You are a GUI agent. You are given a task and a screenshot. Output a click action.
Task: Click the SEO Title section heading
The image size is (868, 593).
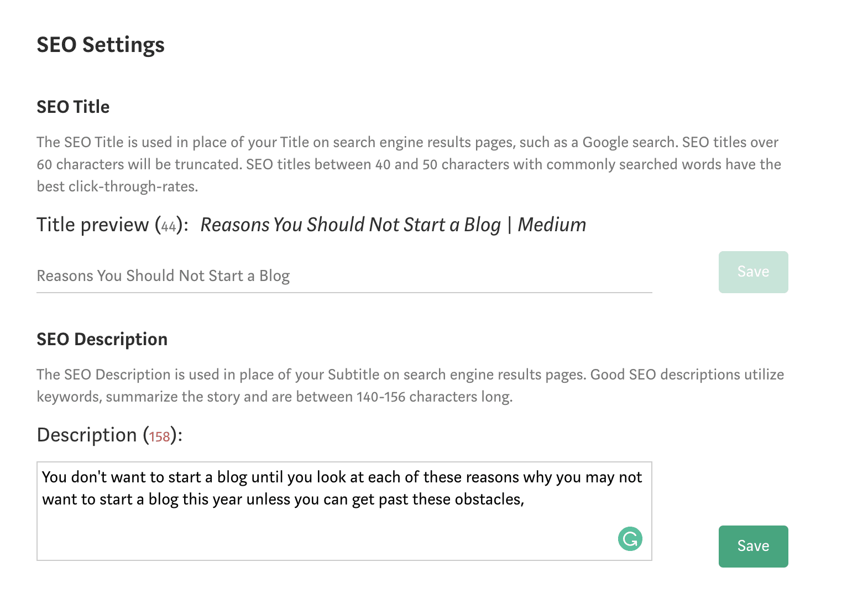click(x=73, y=107)
